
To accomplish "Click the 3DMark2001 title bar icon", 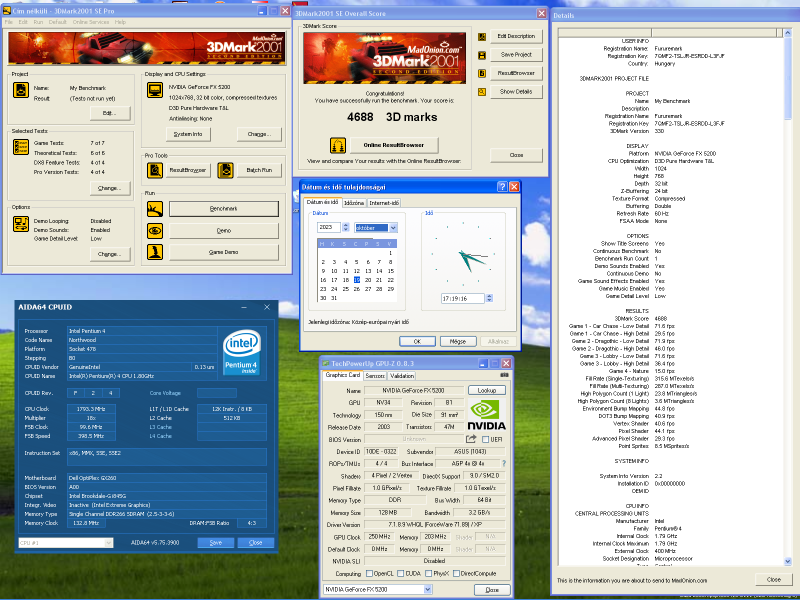I will [7, 11].
